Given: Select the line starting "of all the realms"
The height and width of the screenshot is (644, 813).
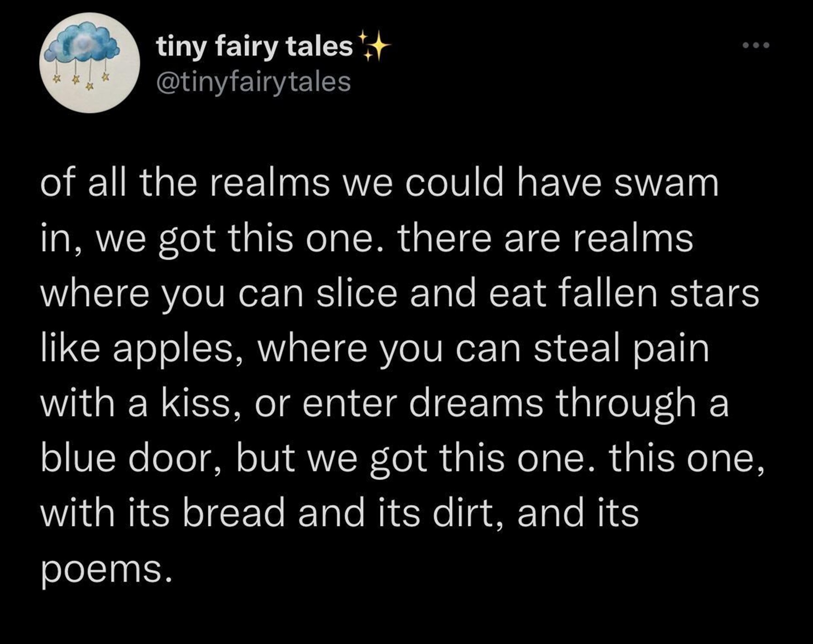Looking at the screenshot, I should pyautogui.click(x=380, y=183).
